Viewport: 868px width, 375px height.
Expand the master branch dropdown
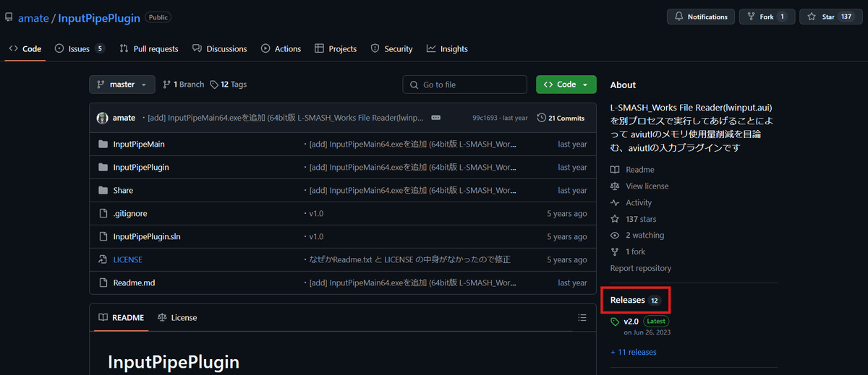pyautogui.click(x=122, y=85)
